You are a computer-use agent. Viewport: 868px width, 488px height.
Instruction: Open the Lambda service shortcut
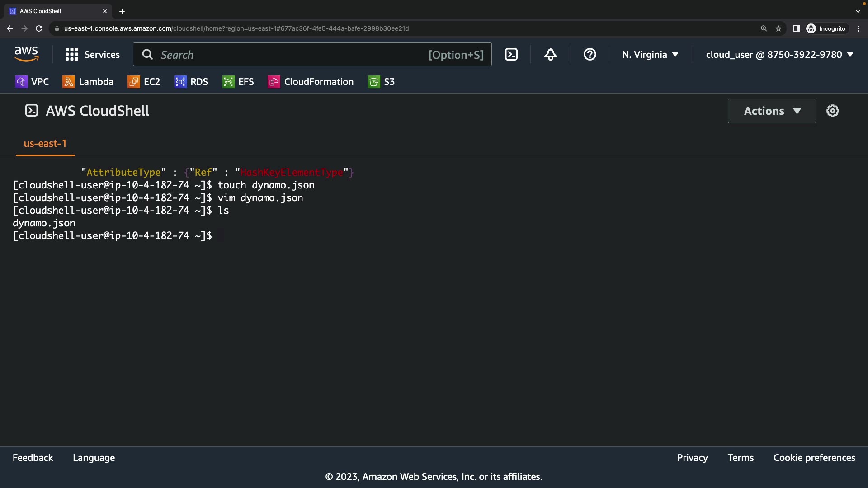88,82
